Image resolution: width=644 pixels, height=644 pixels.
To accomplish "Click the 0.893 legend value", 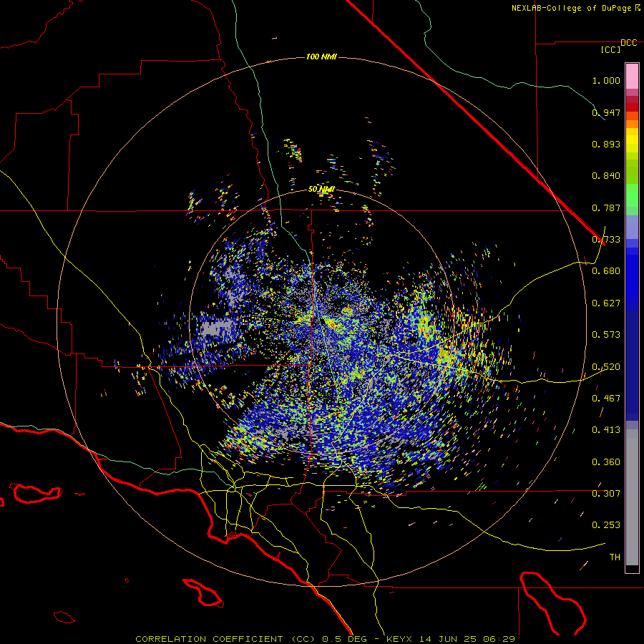I will tap(606, 144).
